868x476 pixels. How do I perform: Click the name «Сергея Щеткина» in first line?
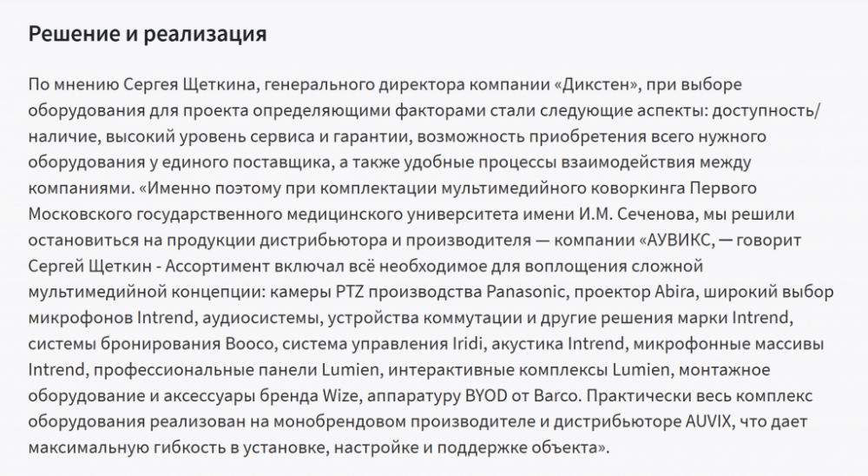tap(191, 85)
